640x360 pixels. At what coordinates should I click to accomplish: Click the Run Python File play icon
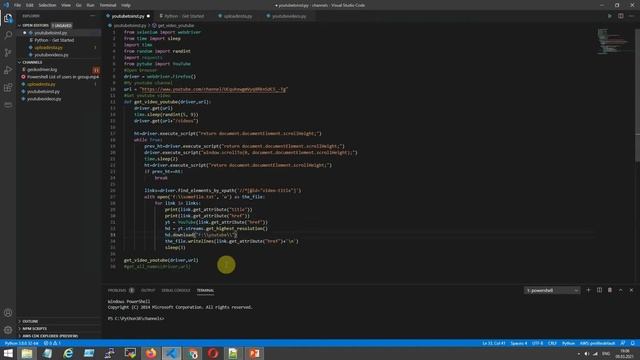(x=610, y=16)
